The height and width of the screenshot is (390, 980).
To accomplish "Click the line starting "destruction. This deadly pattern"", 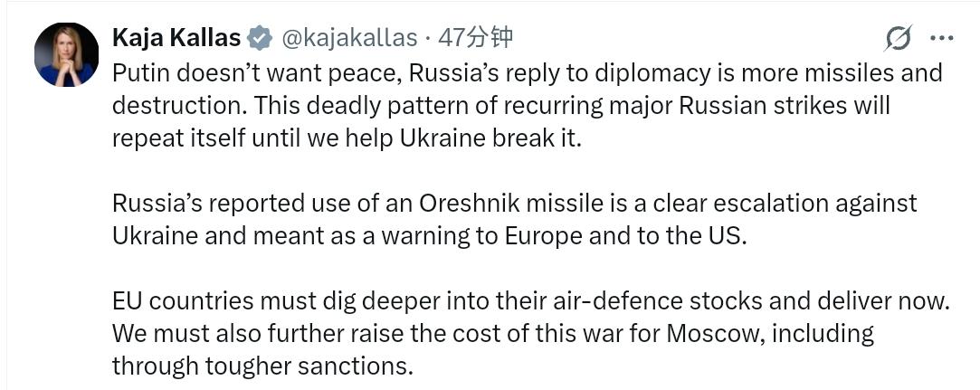I will [x=500, y=105].
